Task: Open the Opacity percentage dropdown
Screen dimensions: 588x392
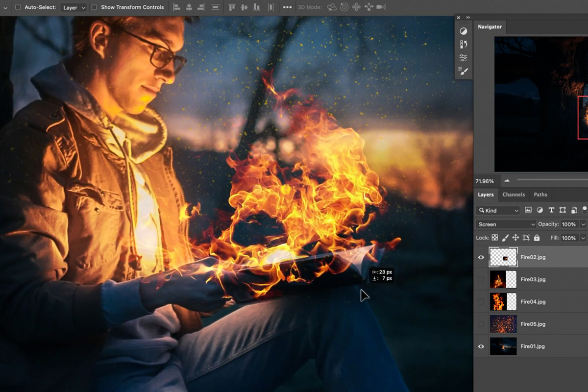Action: 583,224
